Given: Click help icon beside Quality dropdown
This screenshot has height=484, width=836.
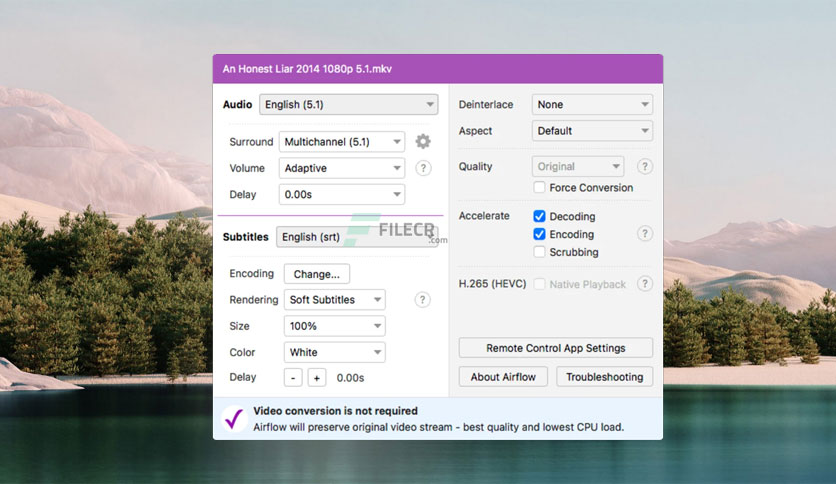Looking at the screenshot, I should click(645, 167).
